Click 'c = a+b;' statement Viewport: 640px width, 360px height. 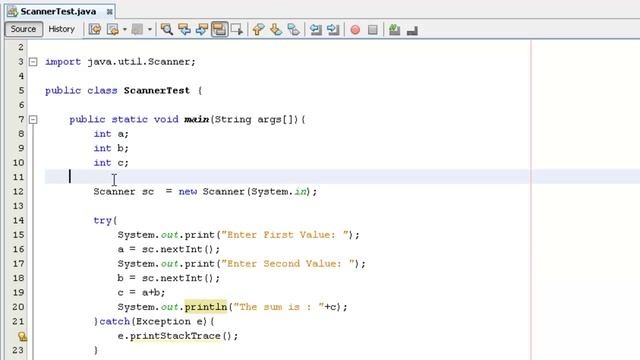pyautogui.click(x=141, y=293)
